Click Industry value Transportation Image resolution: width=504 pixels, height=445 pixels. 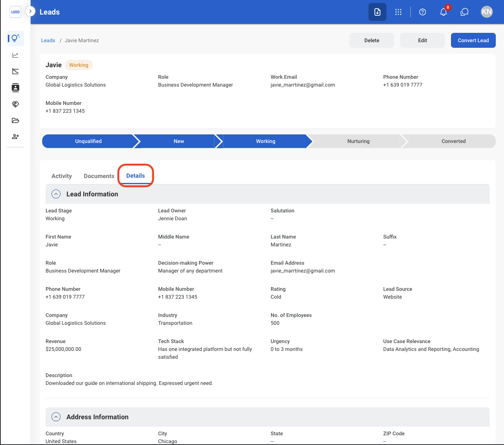coord(175,323)
